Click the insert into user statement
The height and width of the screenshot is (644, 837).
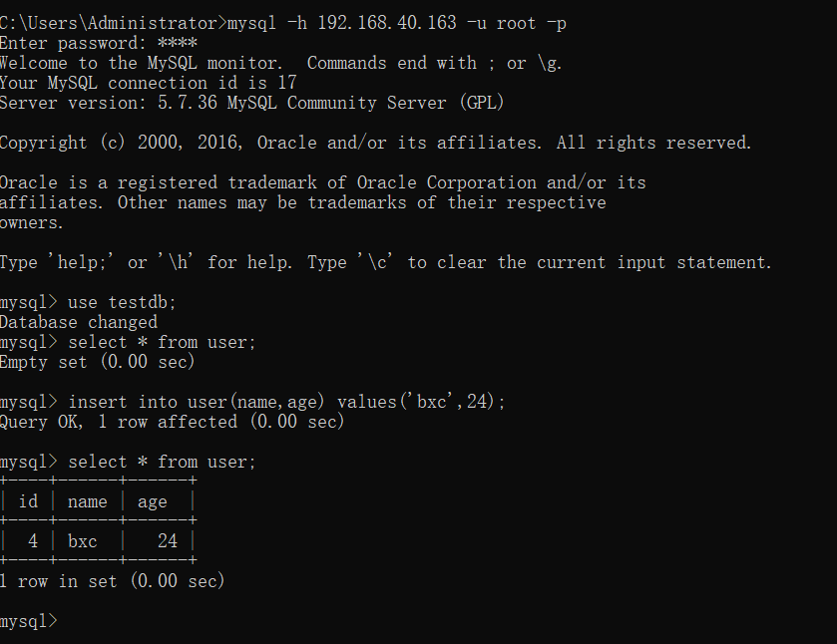pyautogui.click(x=286, y=402)
